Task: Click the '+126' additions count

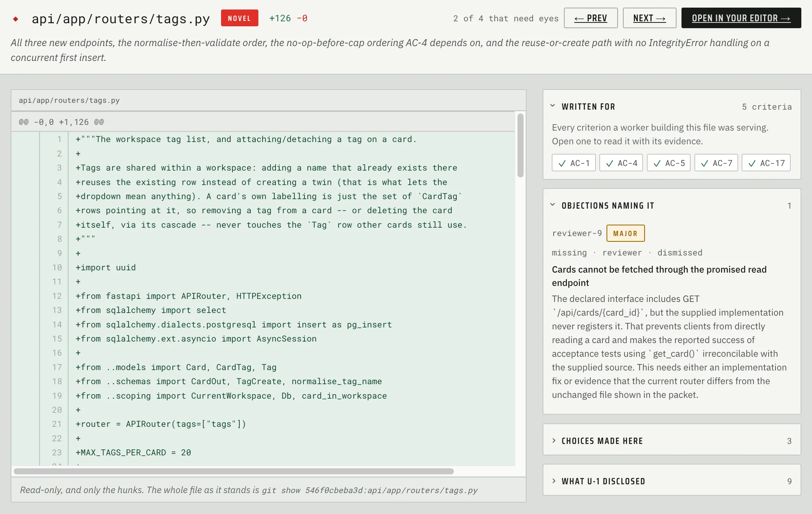Action: pos(280,18)
